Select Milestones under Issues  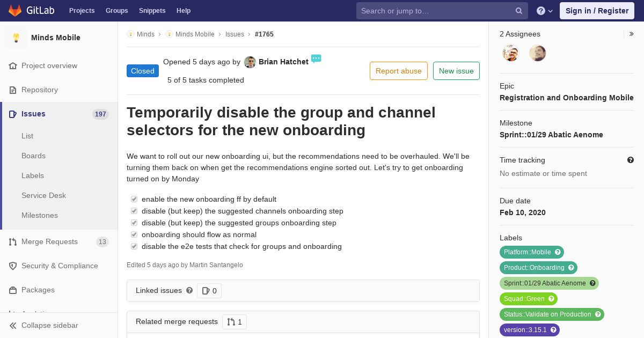(x=40, y=215)
